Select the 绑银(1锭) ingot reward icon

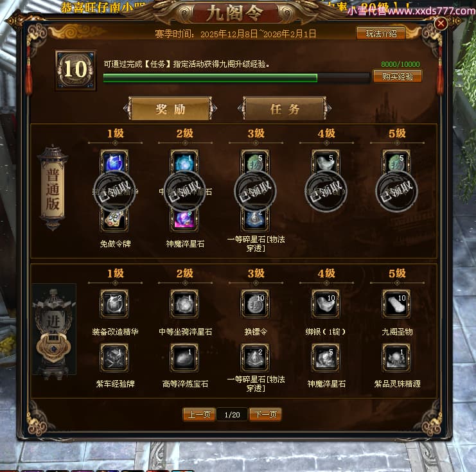[x=326, y=304]
